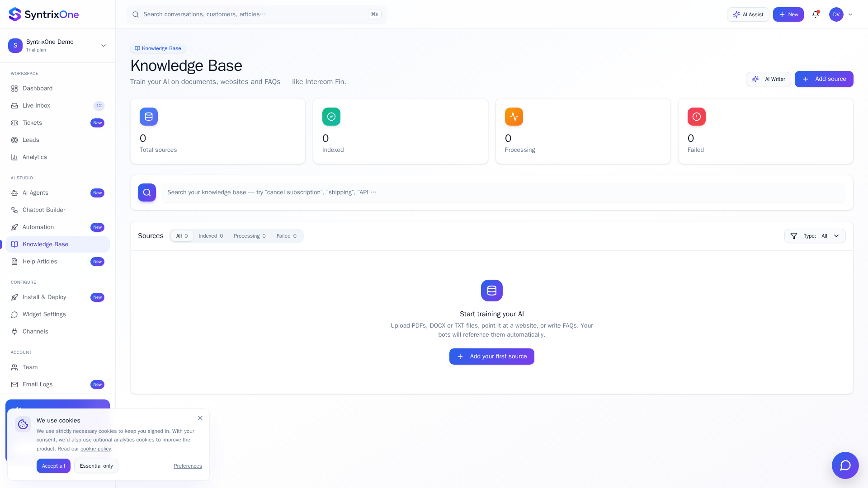Open the DV user avatar
The image size is (868, 488).
click(836, 14)
